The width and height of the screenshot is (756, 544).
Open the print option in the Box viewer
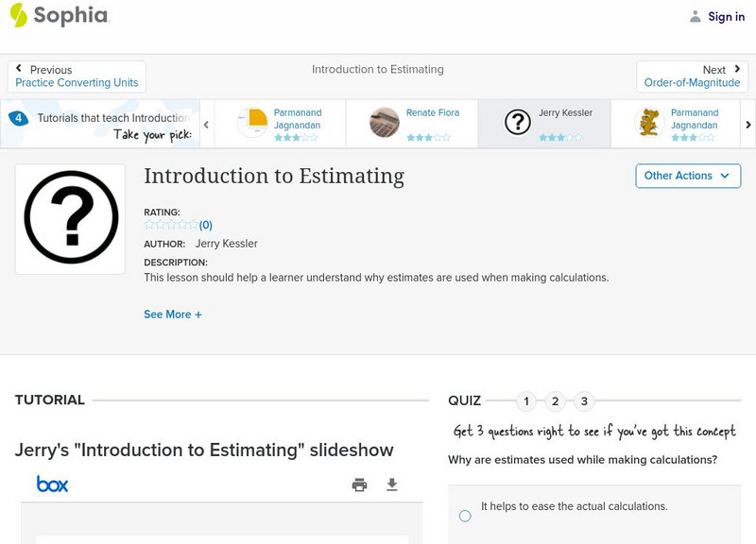[359, 484]
